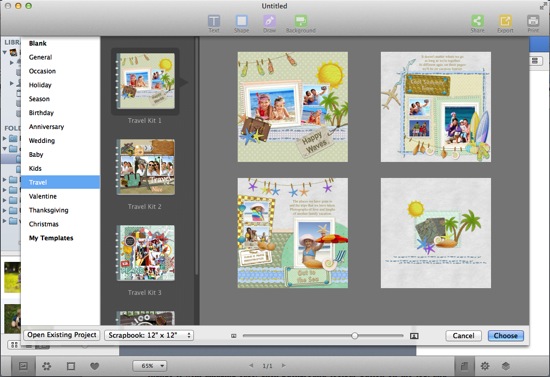The height and width of the screenshot is (377, 550).
Task: Click the Cancel button
Action: pyautogui.click(x=463, y=336)
